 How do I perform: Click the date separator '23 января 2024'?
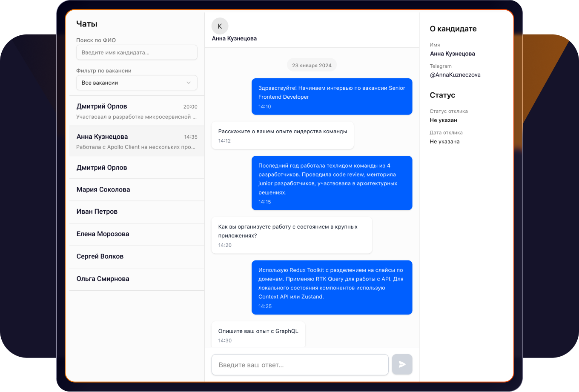click(x=311, y=65)
